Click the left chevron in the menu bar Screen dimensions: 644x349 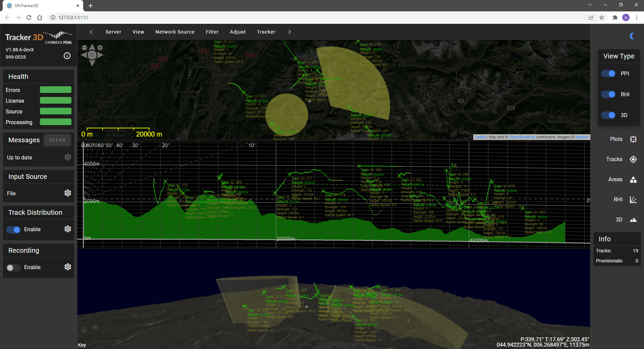point(91,32)
